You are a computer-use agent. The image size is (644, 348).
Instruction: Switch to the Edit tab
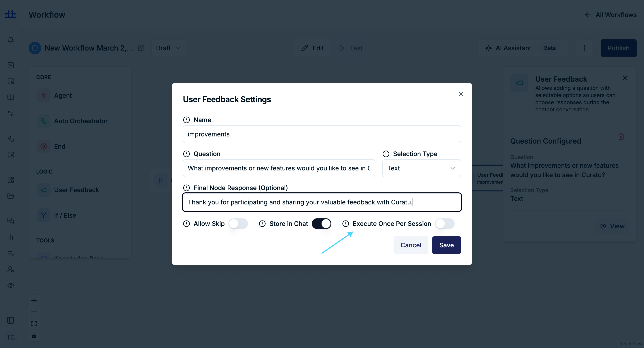point(313,48)
